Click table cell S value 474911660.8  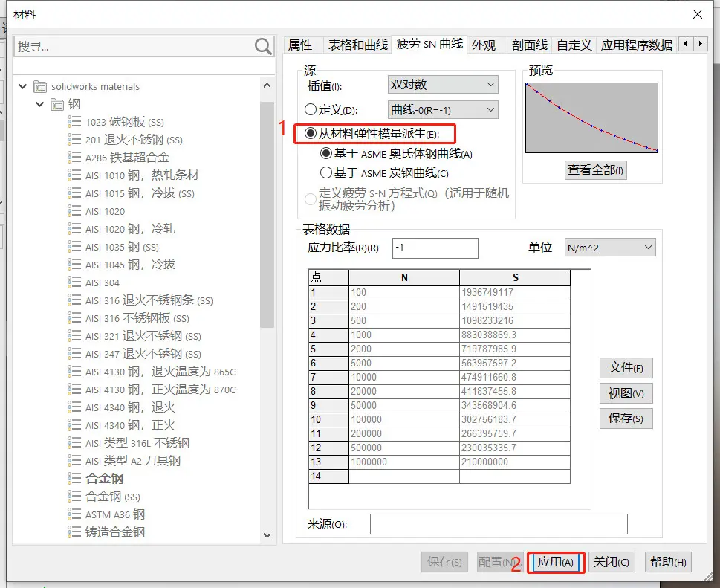click(515, 377)
